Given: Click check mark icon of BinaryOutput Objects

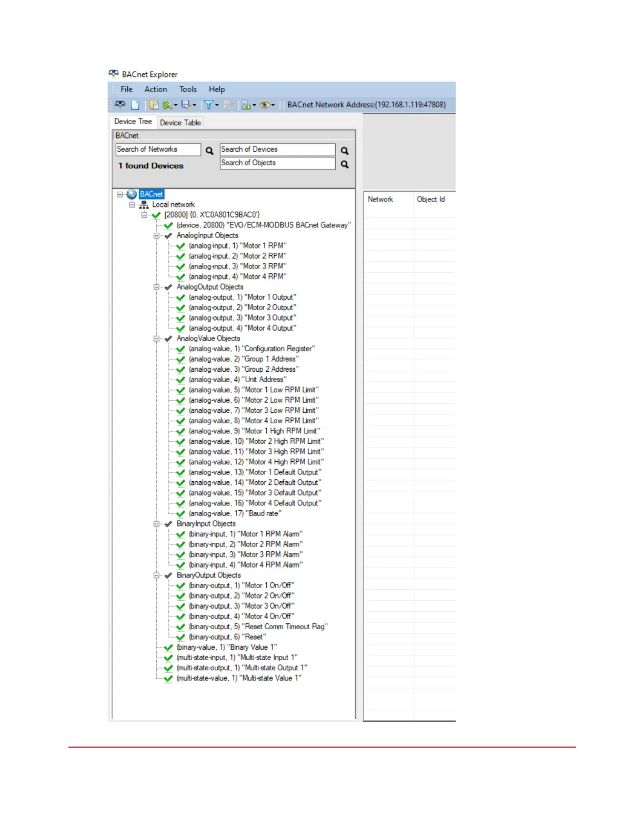Looking at the screenshot, I should click(168, 575).
